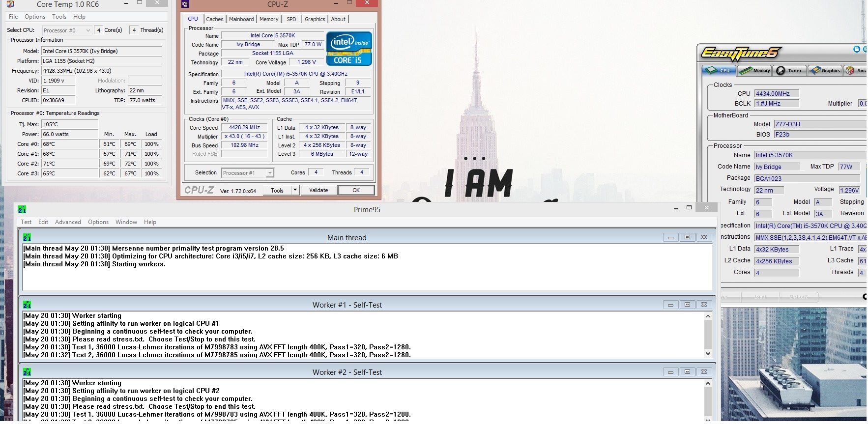Click the Core Temp title bar icon
This screenshot has width=868, height=424.
click(x=10, y=4)
